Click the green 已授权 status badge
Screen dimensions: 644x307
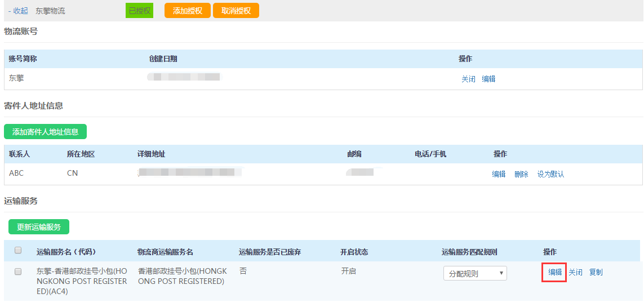click(139, 11)
